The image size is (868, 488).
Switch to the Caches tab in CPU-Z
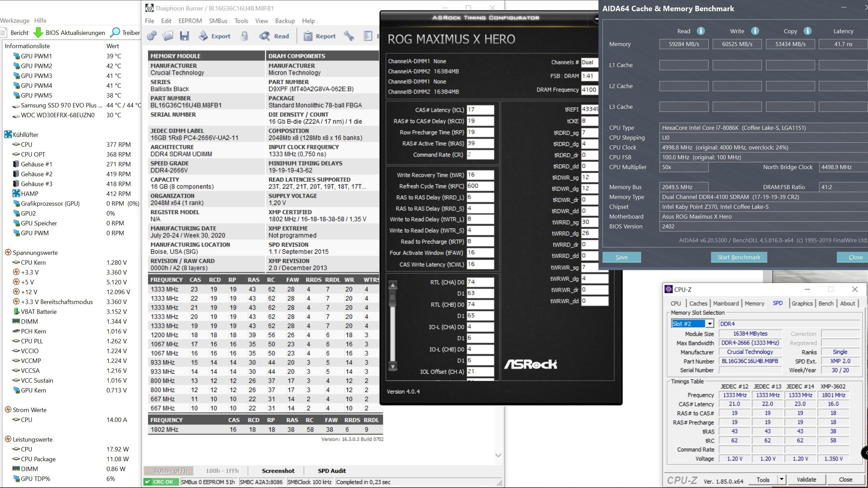(698, 303)
